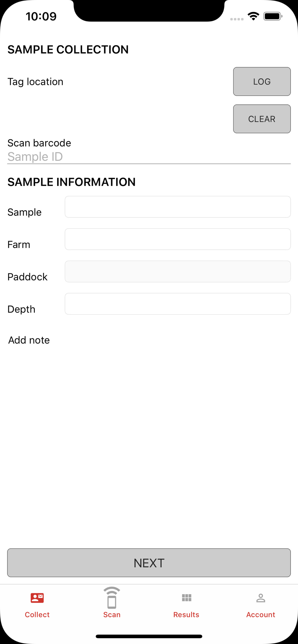298x644 pixels.
Task: Switch to the Collect tab label
Action: click(x=37, y=615)
